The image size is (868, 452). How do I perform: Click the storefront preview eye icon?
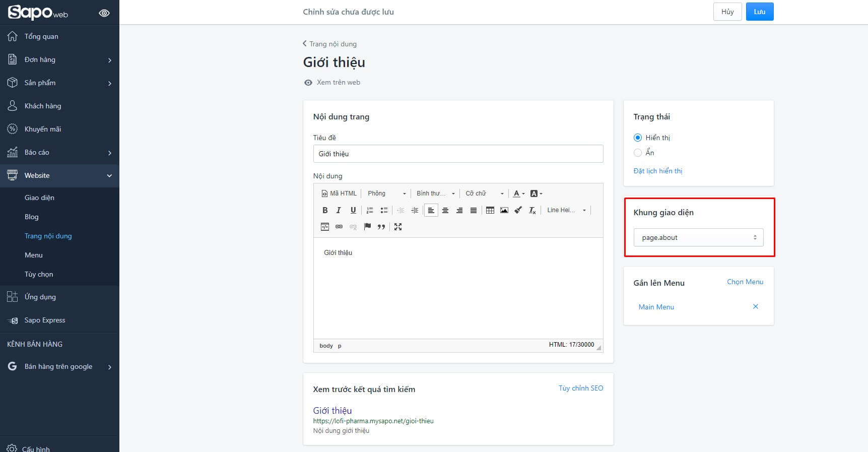pos(104,13)
